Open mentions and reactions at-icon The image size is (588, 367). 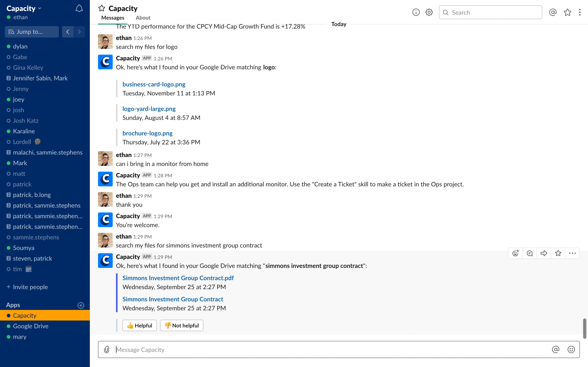coord(553,12)
